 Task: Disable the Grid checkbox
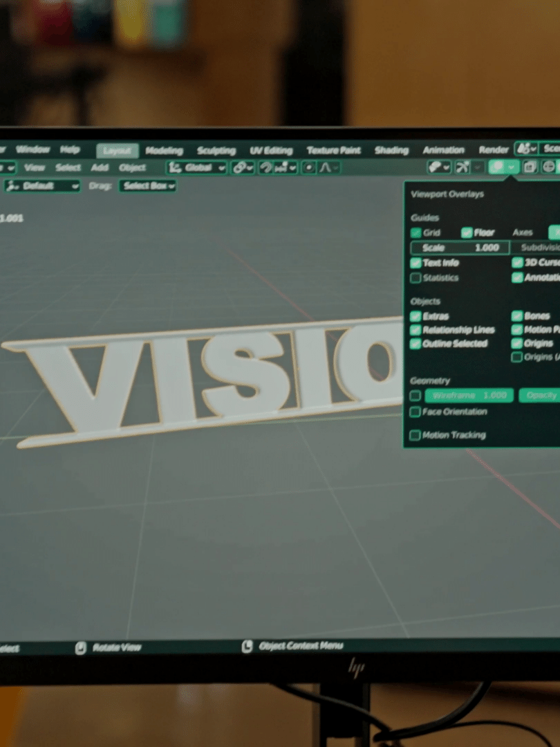[416, 233]
